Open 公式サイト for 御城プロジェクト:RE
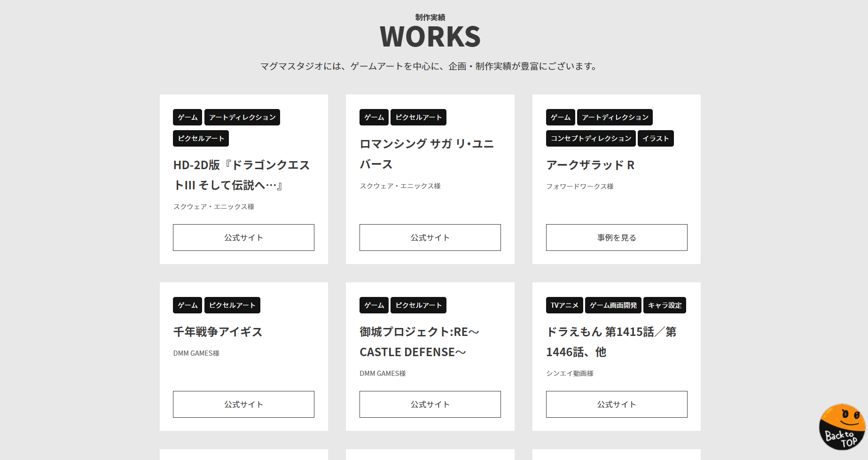Image resolution: width=868 pixels, height=460 pixels. point(430,404)
